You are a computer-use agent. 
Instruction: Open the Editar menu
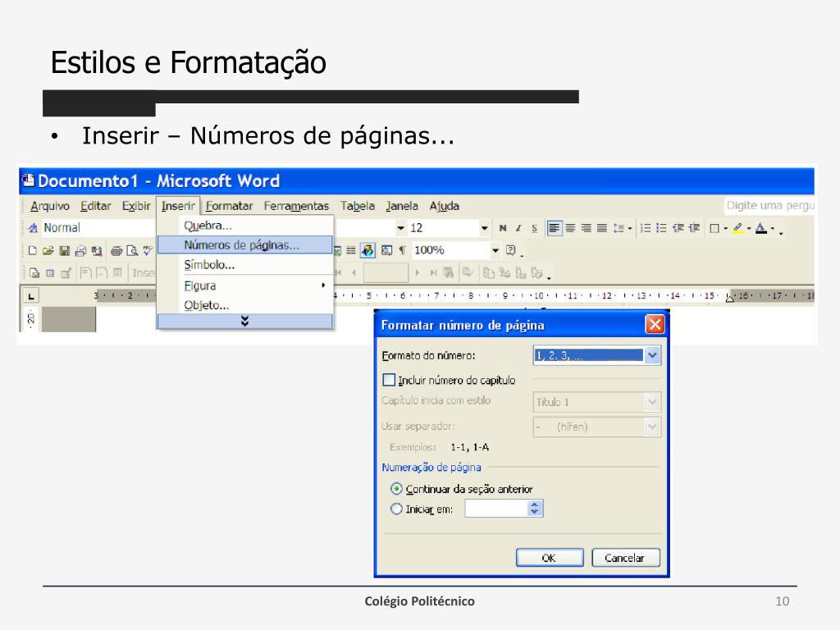[95, 206]
